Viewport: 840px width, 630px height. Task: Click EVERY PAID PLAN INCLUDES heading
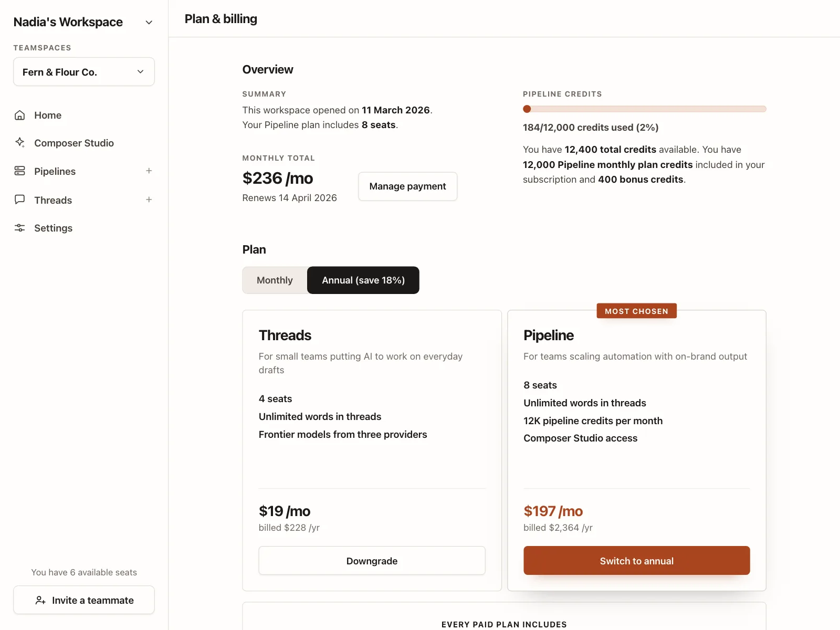tap(504, 624)
